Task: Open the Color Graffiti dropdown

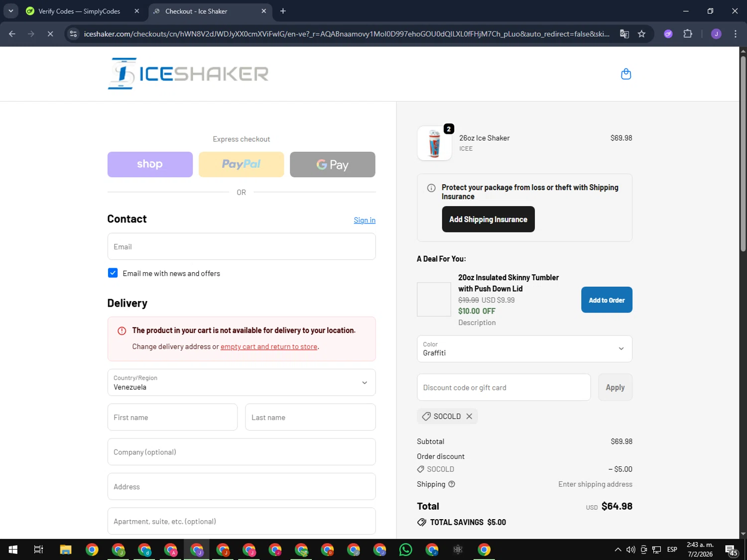Action: (x=524, y=348)
